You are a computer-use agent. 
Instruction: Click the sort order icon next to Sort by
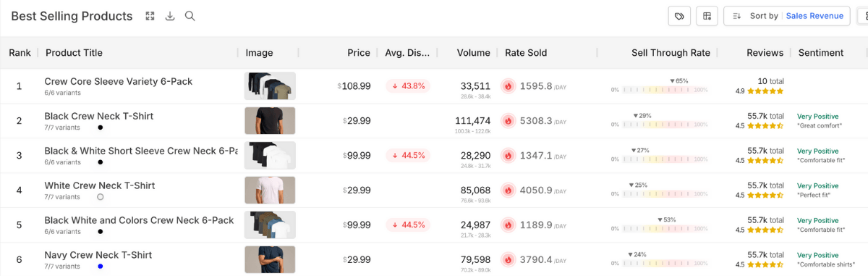pos(736,16)
